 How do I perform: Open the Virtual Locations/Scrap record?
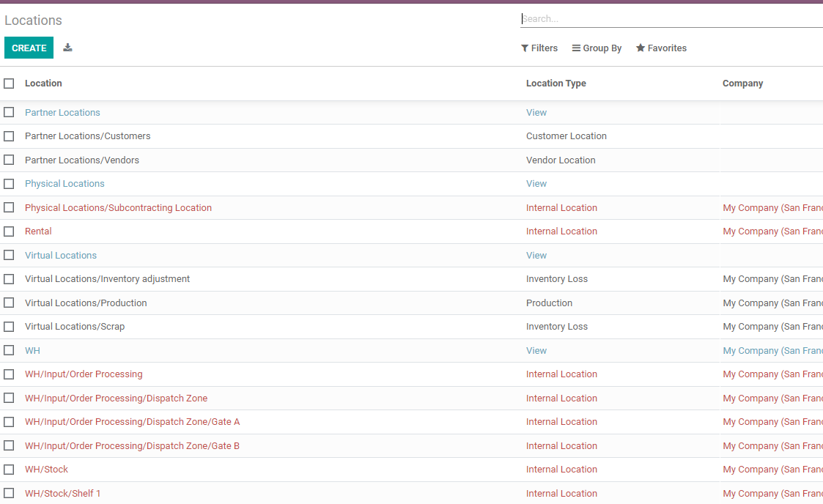(75, 327)
